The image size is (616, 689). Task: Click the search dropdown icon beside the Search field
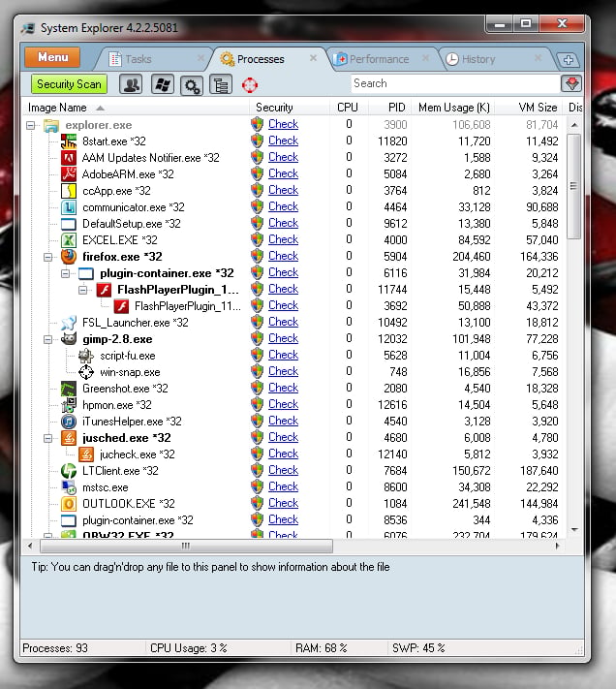571,83
